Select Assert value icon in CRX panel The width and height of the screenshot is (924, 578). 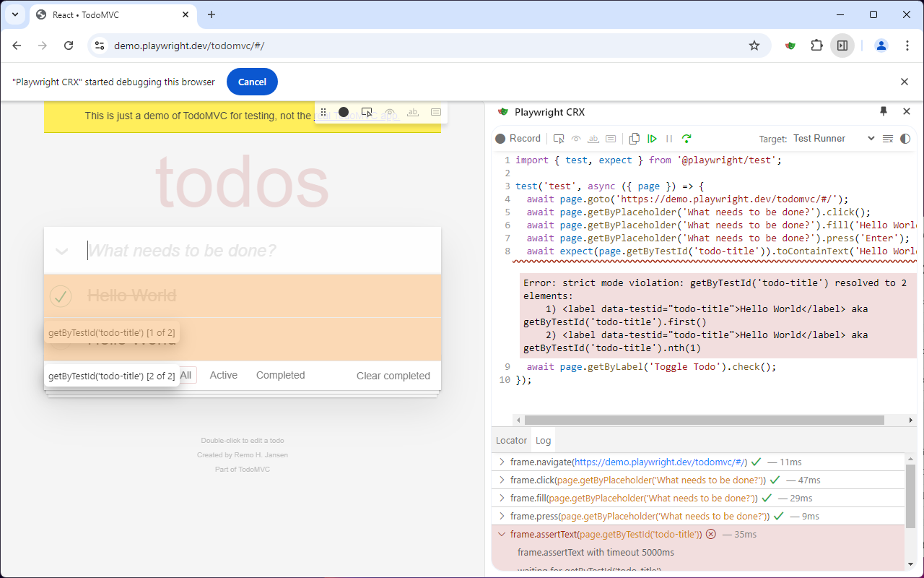[x=611, y=139]
